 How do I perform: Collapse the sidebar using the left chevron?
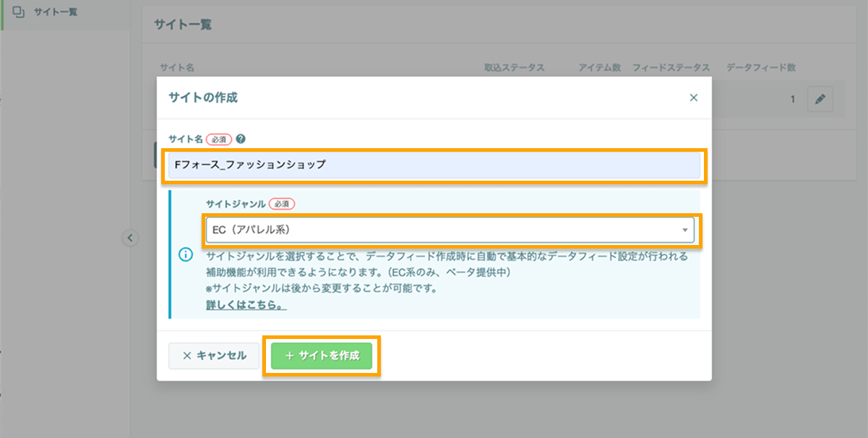pos(131,236)
